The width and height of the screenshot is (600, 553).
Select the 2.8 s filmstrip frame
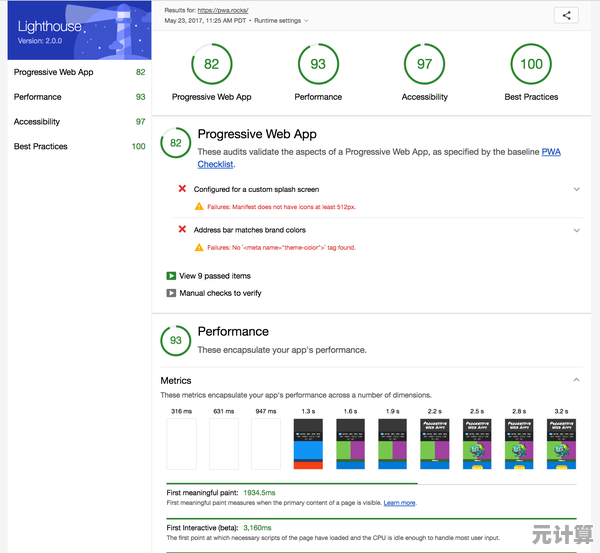(x=519, y=444)
